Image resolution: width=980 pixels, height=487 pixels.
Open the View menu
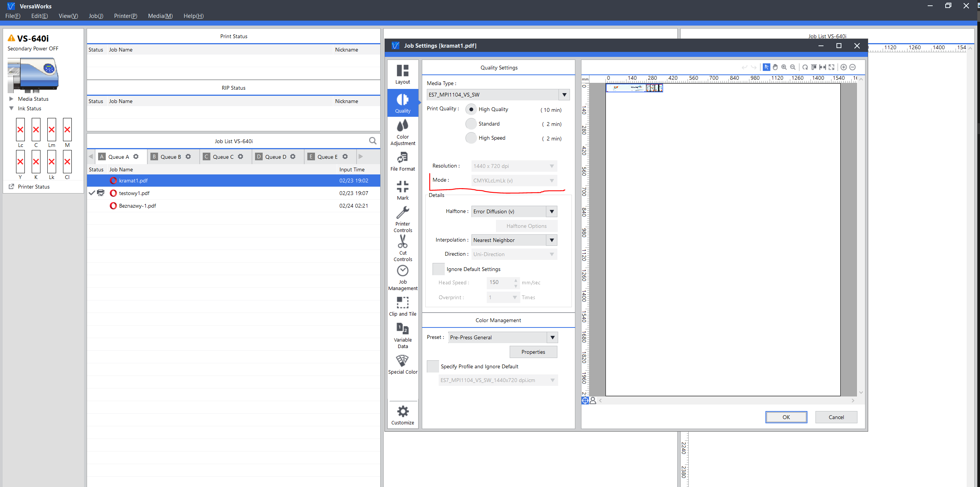pos(68,16)
